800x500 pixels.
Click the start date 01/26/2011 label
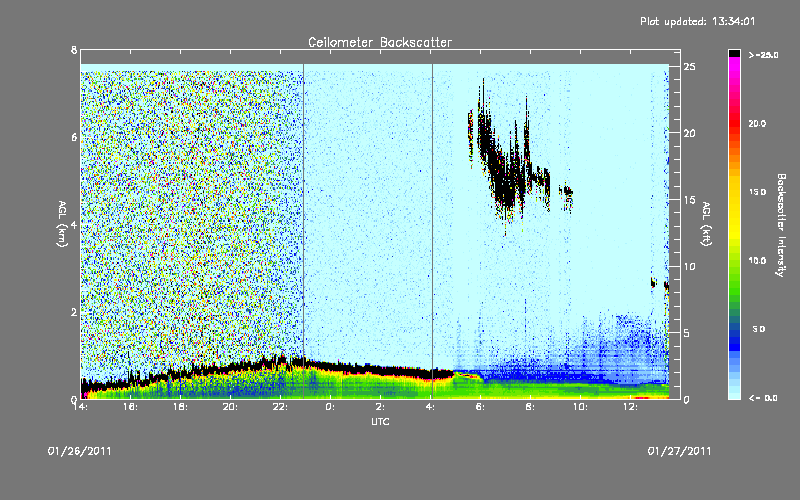click(x=80, y=451)
